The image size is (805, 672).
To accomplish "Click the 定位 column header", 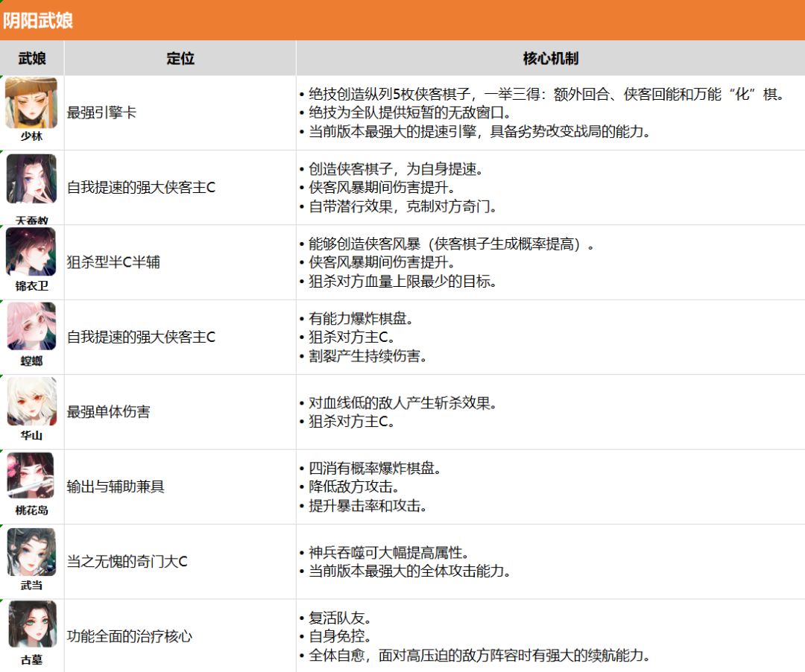I will pyautogui.click(x=180, y=58).
